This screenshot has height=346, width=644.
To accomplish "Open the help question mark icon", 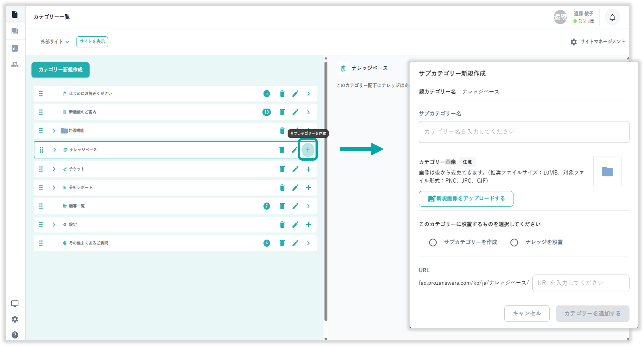I will pyautogui.click(x=15, y=335).
